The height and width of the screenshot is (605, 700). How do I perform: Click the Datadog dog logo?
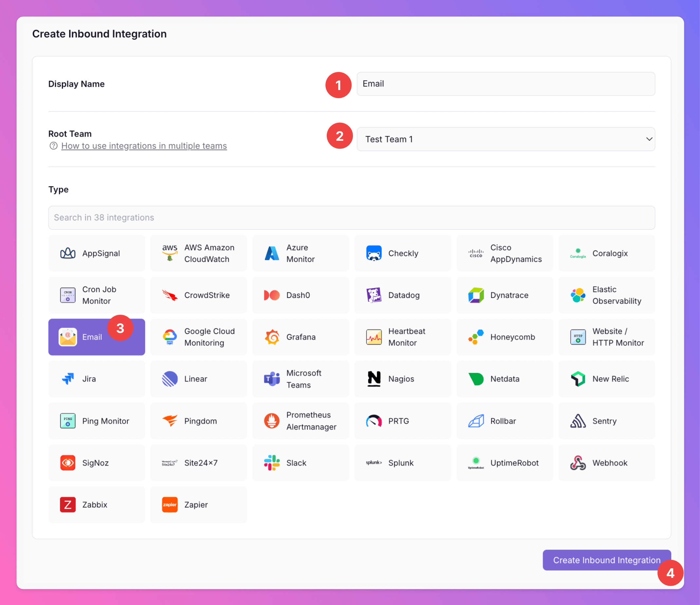click(374, 295)
